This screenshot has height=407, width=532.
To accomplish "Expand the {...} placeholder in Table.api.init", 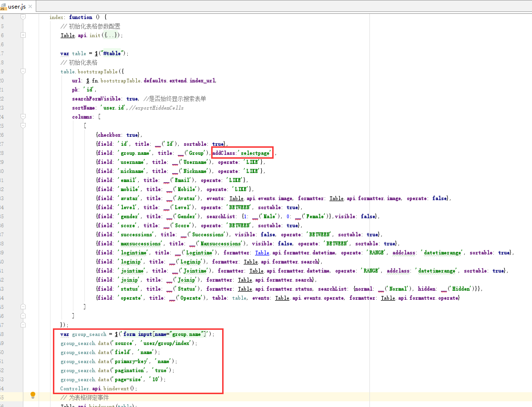I will pos(112,35).
